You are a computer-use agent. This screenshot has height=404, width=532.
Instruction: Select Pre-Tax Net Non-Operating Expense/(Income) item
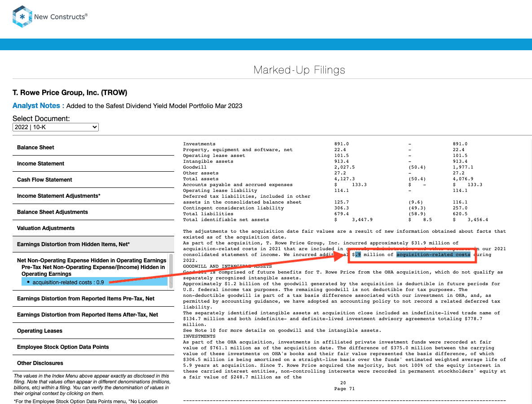tap(93, 270)
